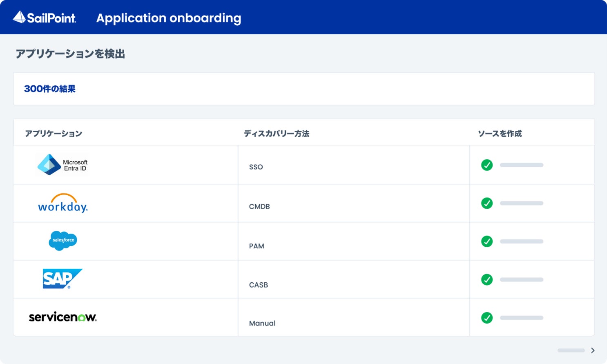The image size is (607, 364).
Task: Toggle the green check in Salesforce row
Action: point(487,241)
